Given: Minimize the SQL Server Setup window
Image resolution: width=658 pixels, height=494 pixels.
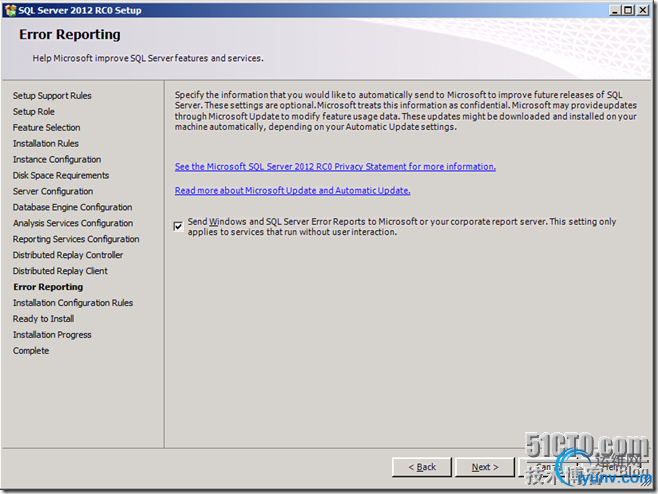Looking at the screenshot, I should pos(615,10).
